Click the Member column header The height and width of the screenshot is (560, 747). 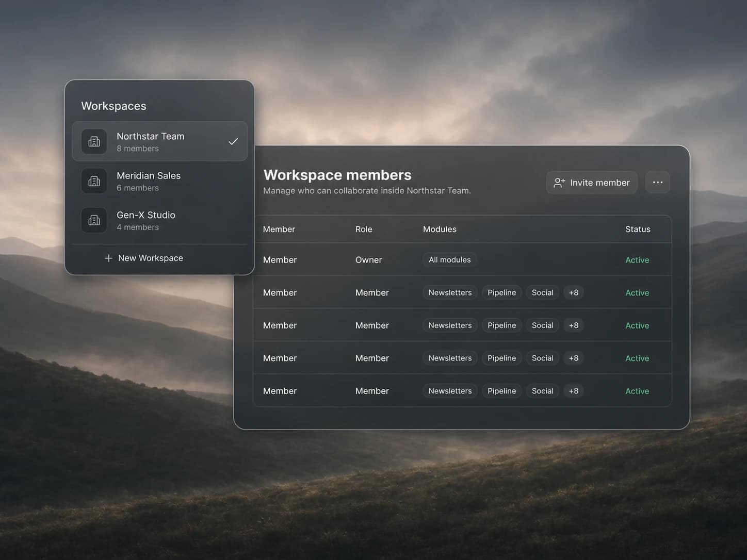coord(279,229)
